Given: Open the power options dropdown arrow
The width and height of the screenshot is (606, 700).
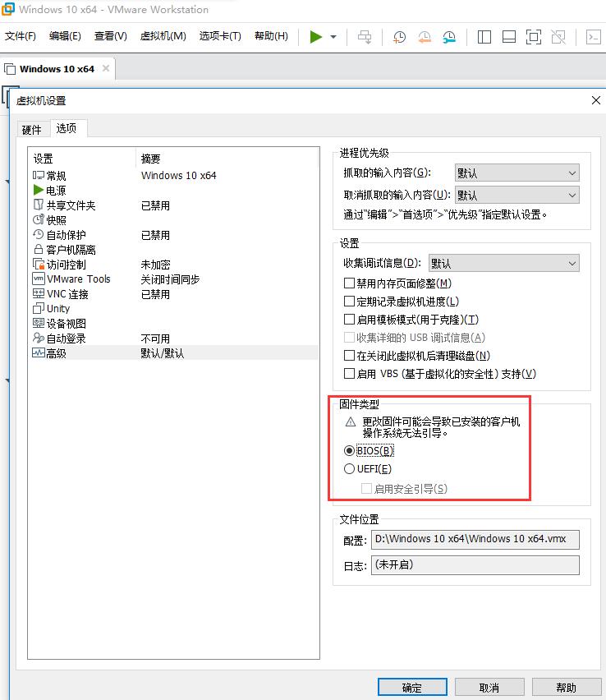Looking at the screenshot, I should 333,37.
